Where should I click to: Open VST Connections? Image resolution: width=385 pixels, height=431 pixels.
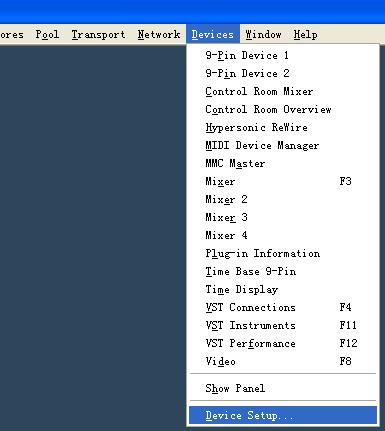pyautogui.click(x=283, y=307)
